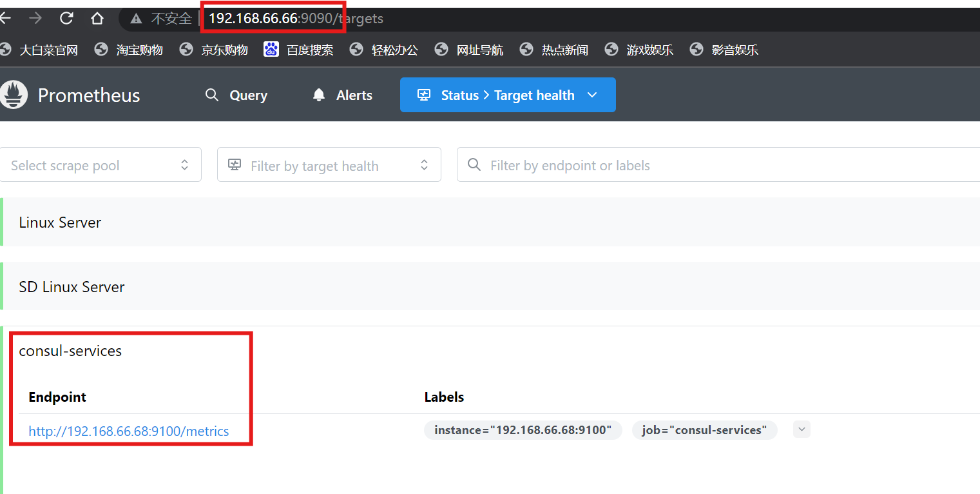Focus the Filter by endpoint or labels field
Viewport: 980px width, 494px height.
pos(718,165)
